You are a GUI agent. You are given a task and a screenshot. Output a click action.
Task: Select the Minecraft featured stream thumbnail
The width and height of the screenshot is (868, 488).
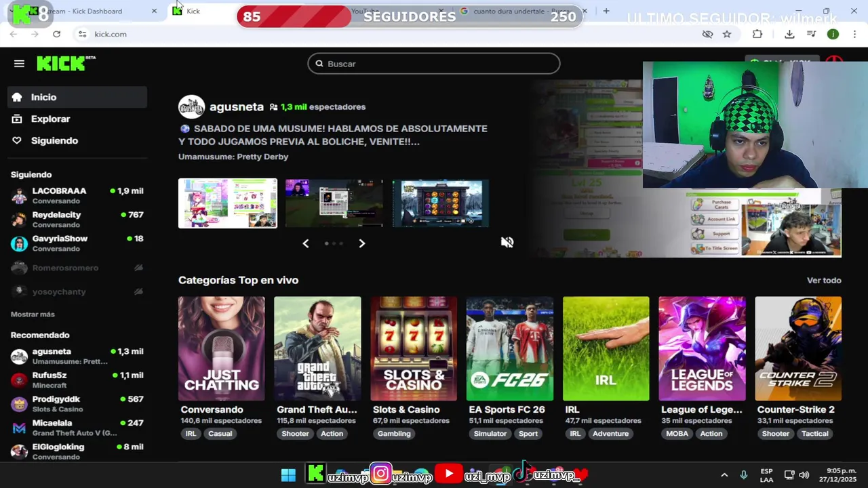tap(334, 203)
